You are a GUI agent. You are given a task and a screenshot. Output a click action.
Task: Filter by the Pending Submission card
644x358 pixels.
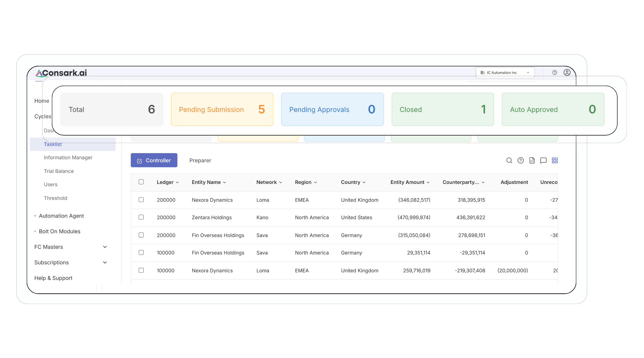click(222, 109)
